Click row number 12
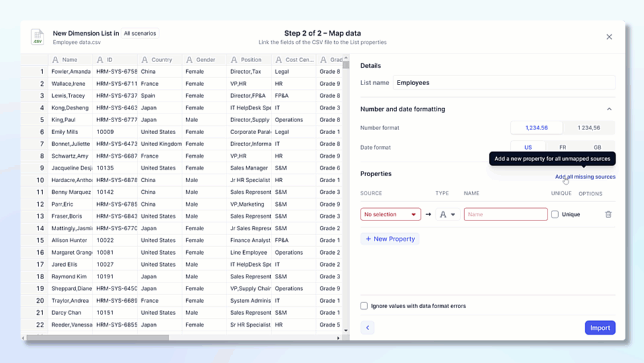This screenshot has height=363, width=644. (40, 204)
